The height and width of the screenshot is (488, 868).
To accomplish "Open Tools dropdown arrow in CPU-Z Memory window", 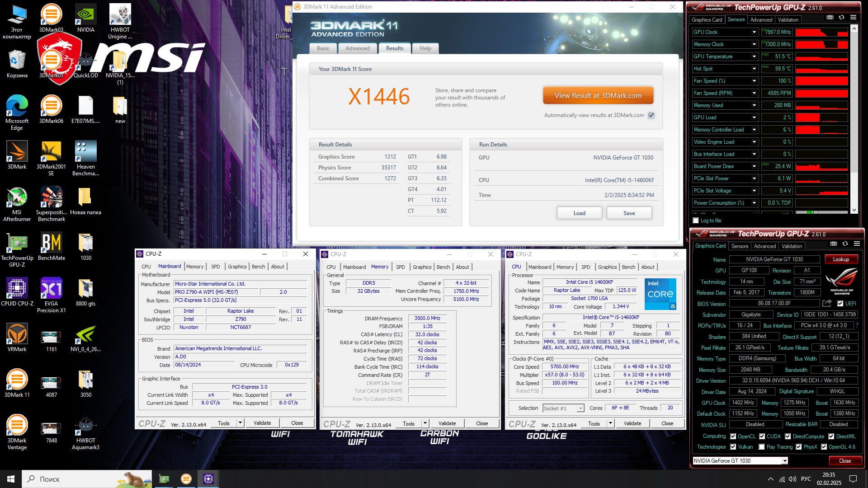I will point(425,423).
